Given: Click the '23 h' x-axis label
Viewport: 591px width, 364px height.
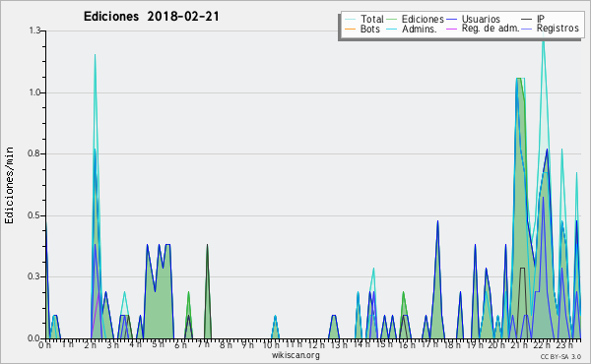Looking at the screenshot, I should pos(565,345).
